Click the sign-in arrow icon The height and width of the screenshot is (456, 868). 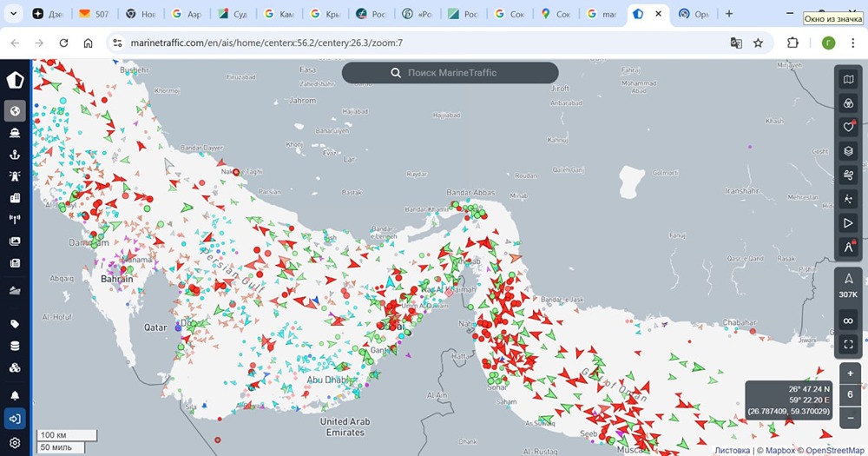pos(15,419)
